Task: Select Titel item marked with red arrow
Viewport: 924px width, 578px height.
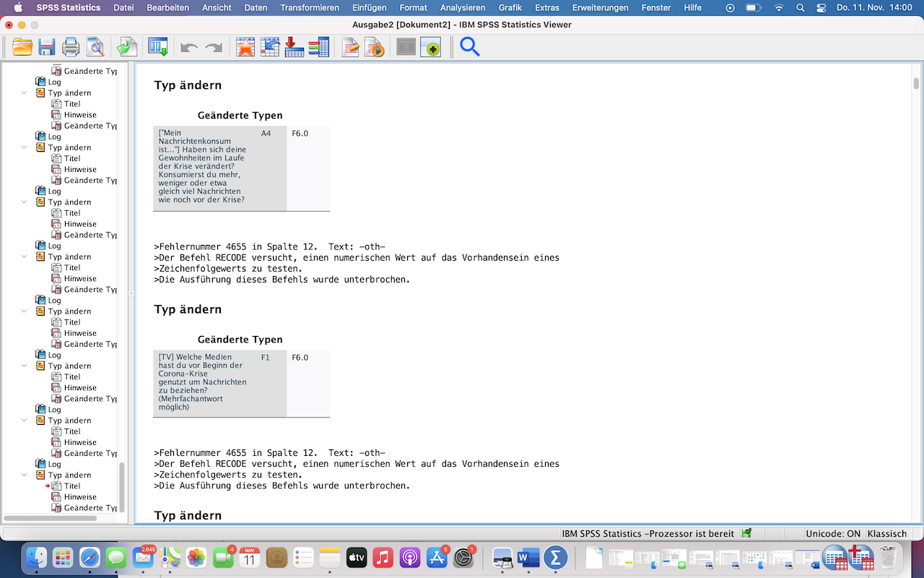Action: (x=72, y=486)
